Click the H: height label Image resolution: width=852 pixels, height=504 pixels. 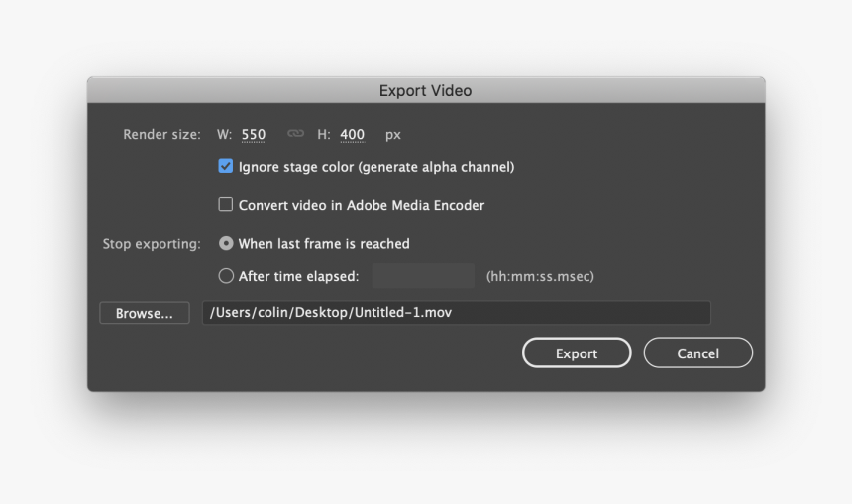[x=324, y=134]
